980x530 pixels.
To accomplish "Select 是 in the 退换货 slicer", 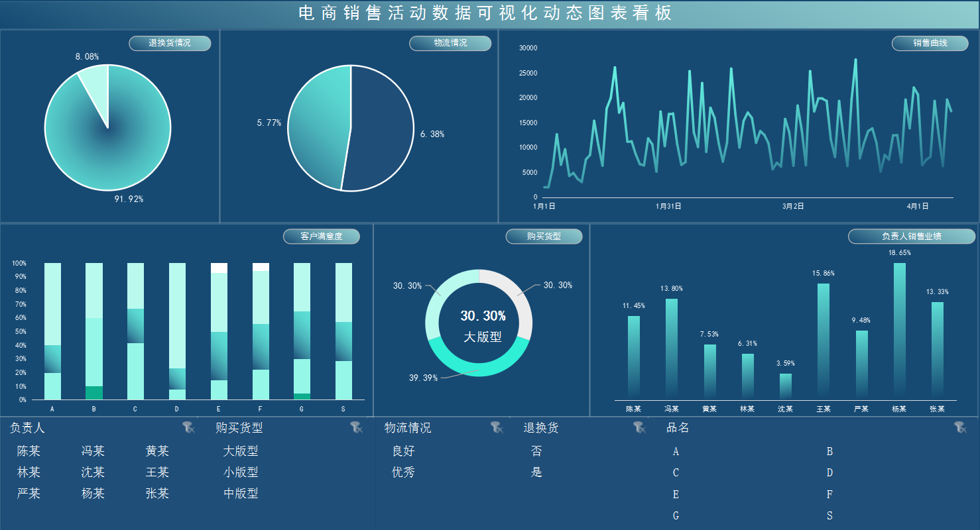I will 536,472.
